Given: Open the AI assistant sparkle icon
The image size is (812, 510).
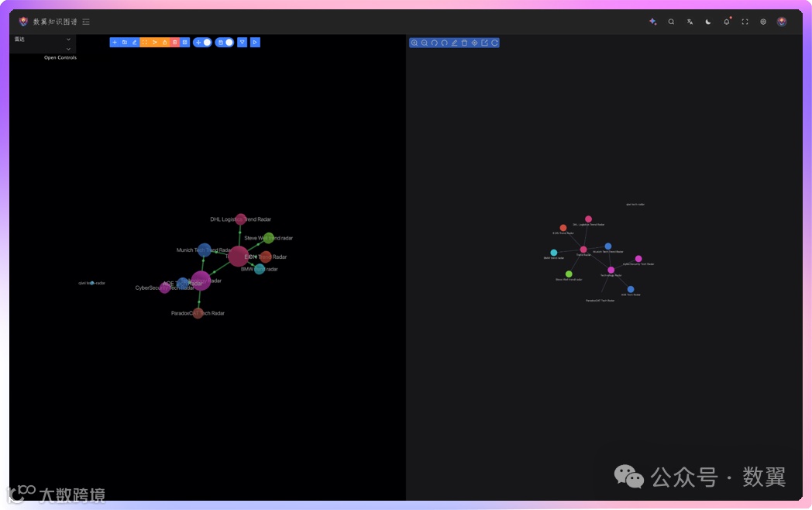Looking at the screenshot, I should pos(653,22).
